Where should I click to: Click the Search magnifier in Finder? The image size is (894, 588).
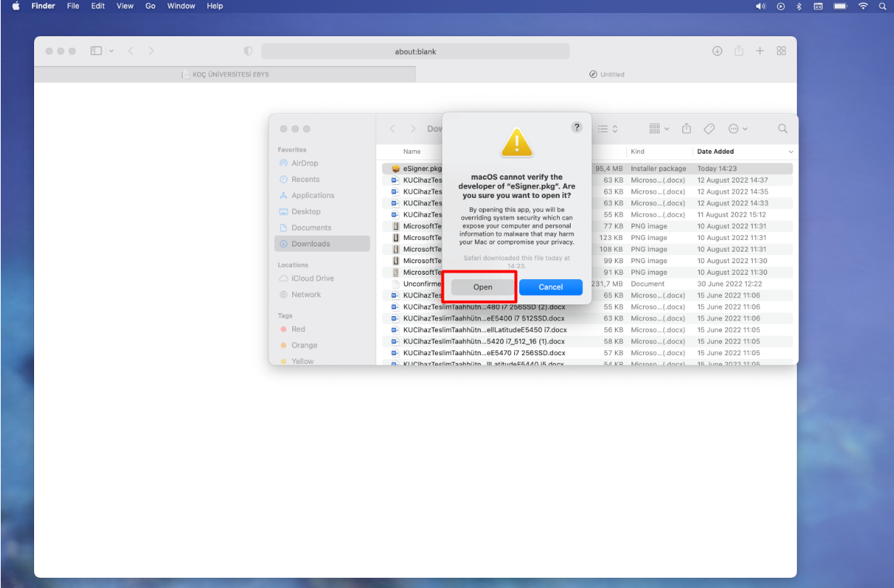point(782,128)
